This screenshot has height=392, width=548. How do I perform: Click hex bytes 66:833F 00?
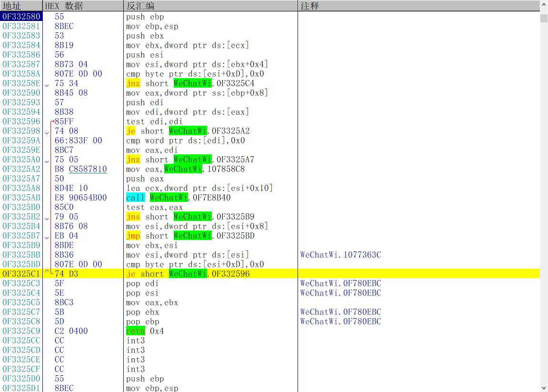pyautogui.click(x=78, y=141)
